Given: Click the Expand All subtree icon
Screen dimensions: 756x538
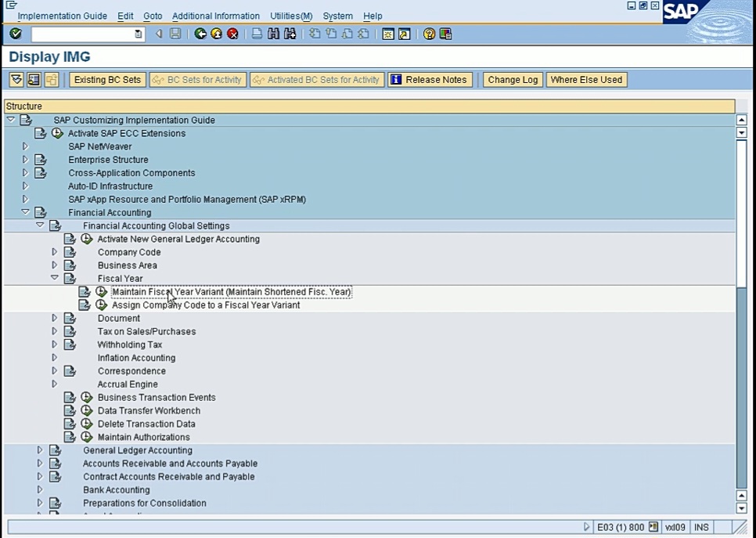Looking at the screenshot, I should pos(16,80).
